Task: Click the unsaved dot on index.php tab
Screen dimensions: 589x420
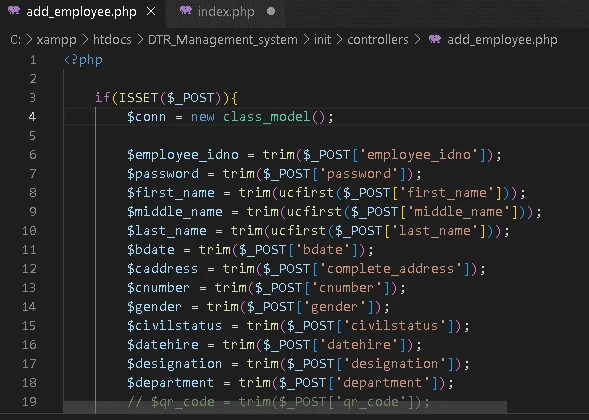Action: point(271,12)
